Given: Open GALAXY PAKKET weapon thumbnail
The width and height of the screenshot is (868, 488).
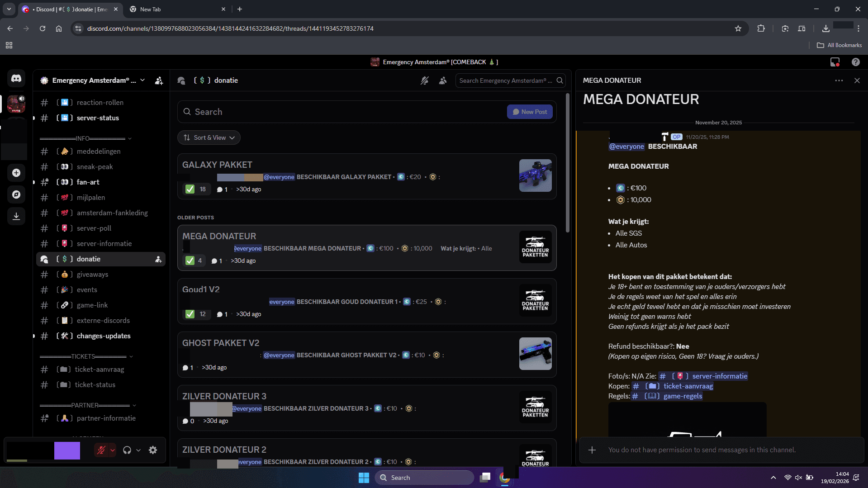Looking at the screenshot, I should click(535, 175).
